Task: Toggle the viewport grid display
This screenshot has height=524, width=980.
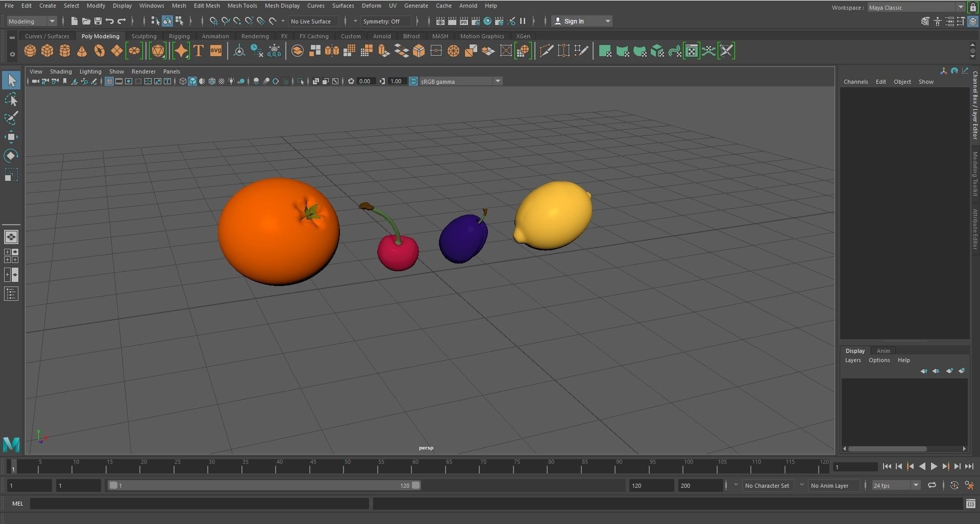Action: point(109,81)
